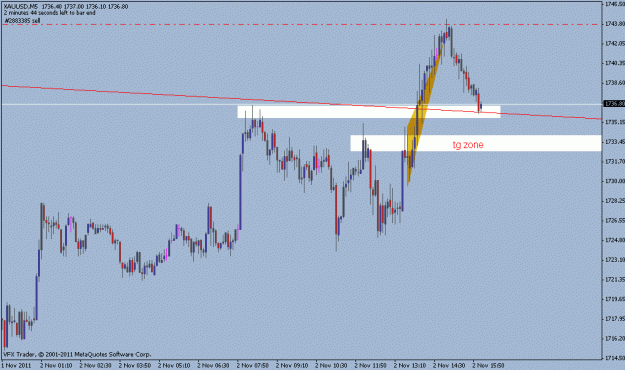The width and height of the screenshot is (625, 370).
Task: Click the 1740.35 price axis label
Action: pyautogui.click(x=615, y=63)
